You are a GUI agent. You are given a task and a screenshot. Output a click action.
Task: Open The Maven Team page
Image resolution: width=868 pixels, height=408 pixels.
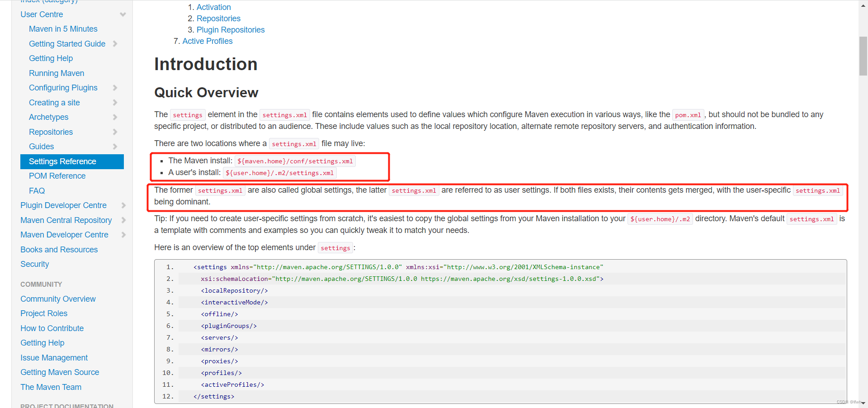point(51,387)
